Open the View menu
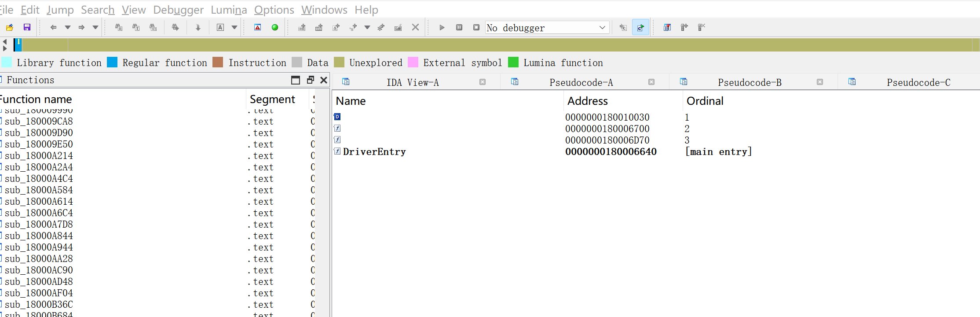 tap(134, 10)
